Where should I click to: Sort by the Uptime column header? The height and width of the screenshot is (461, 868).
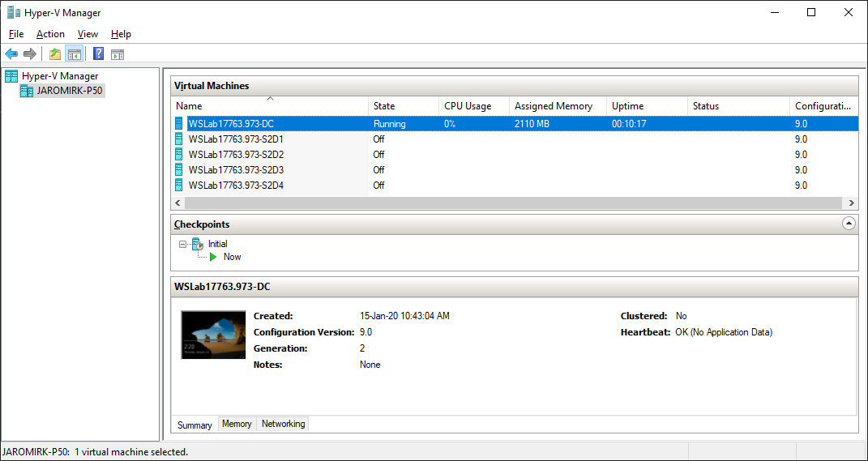[x=647, y=105]
